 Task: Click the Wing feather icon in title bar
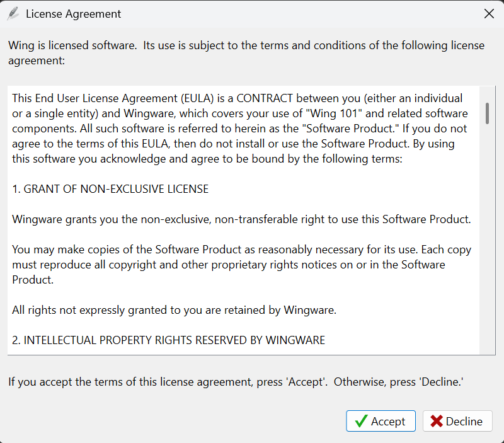point(13,14)
